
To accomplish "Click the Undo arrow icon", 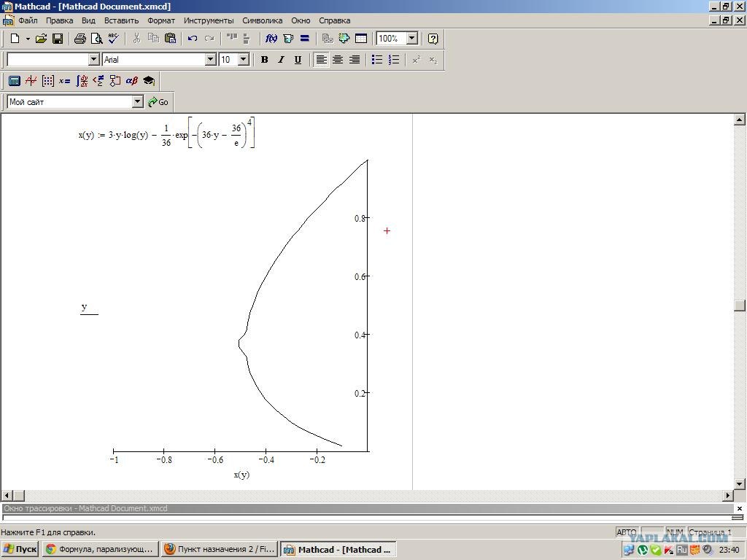I will (x=193, y=39).
